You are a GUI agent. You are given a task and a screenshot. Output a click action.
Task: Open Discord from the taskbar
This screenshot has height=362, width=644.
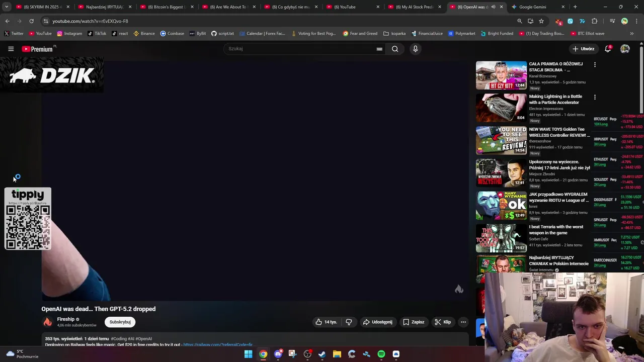278,354
